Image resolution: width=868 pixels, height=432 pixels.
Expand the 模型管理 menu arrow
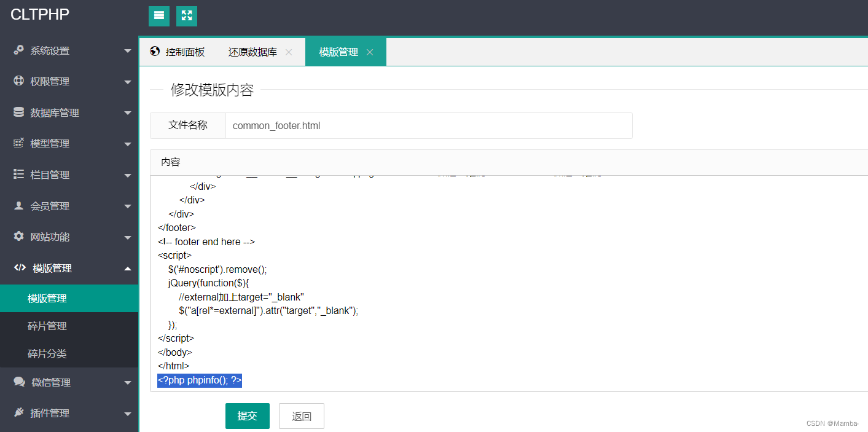click(128, 144)
